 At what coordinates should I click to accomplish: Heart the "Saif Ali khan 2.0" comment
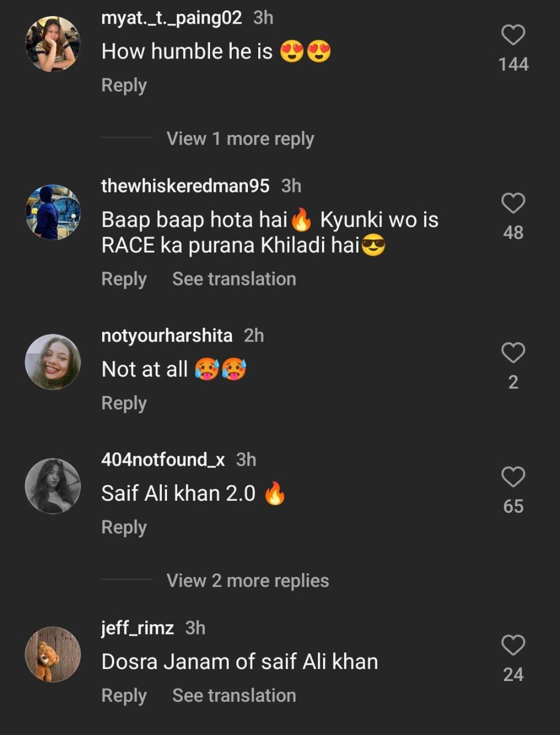(x=513, y=477)
